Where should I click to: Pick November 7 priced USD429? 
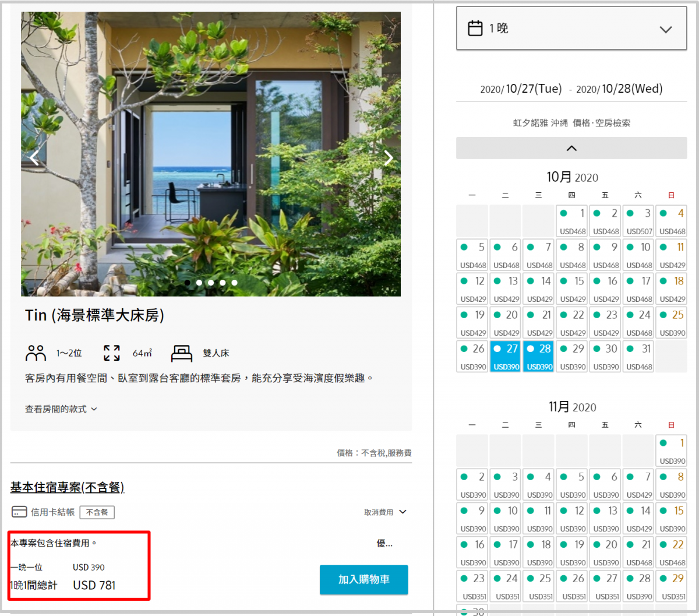point(638,484)
